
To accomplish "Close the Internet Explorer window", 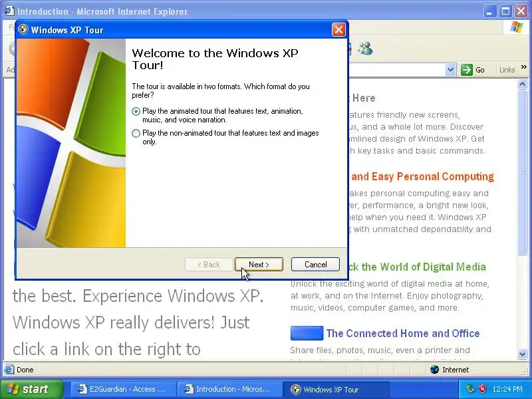I will pyautogui.click(x=521, y=11).
